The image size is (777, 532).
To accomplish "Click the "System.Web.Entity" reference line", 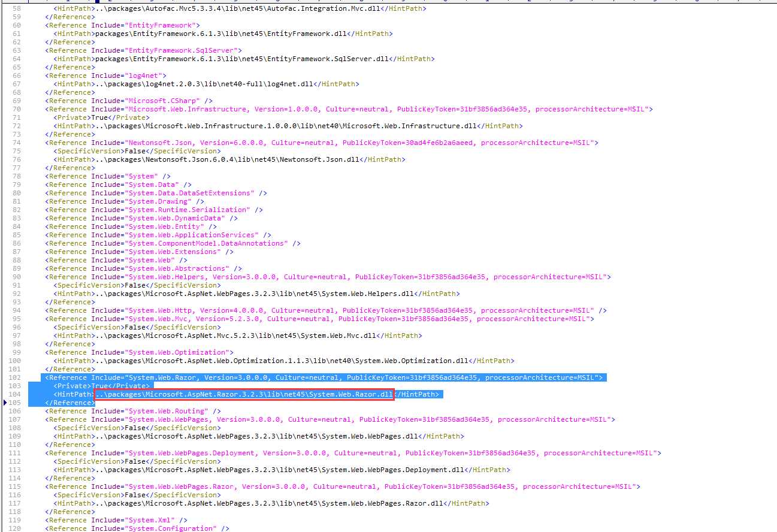I will point(131,226).
